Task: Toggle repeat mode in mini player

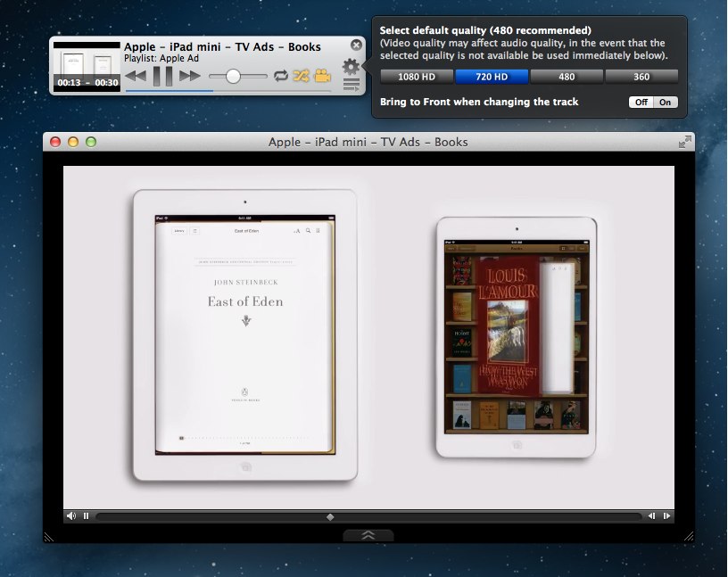Action: point(281,76)
